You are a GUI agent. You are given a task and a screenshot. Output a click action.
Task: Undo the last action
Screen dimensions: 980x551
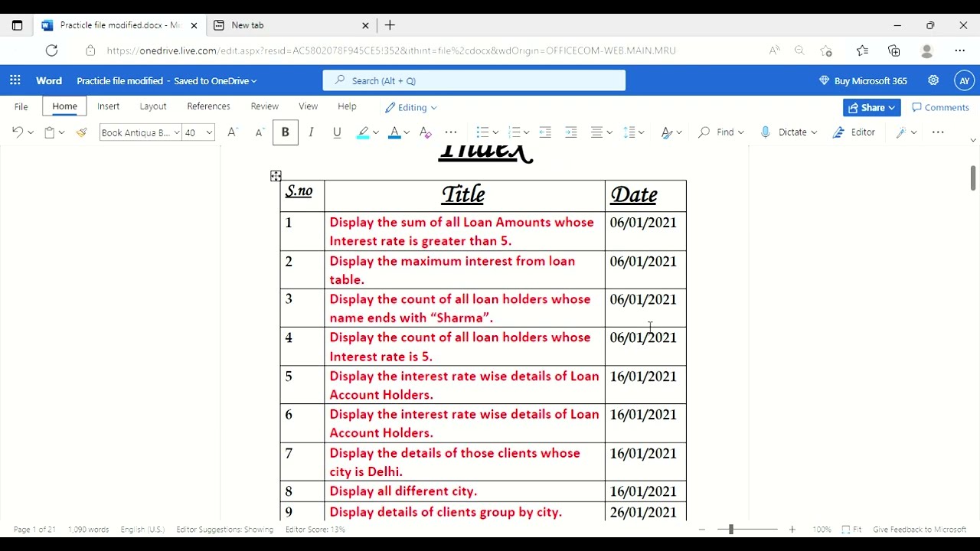tap(18, 132)
